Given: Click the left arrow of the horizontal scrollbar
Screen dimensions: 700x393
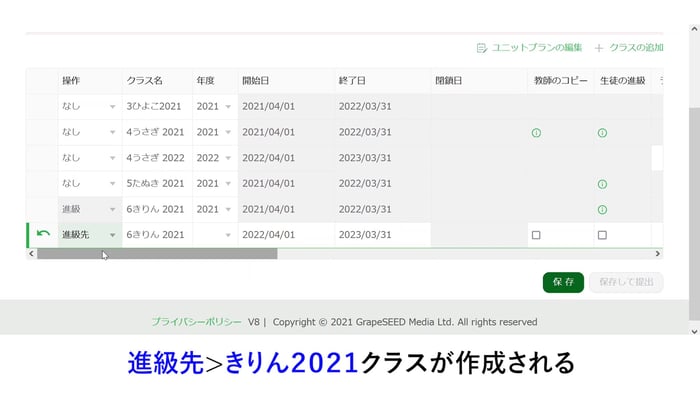Looking at the screenshot, I should click(31, 254).
